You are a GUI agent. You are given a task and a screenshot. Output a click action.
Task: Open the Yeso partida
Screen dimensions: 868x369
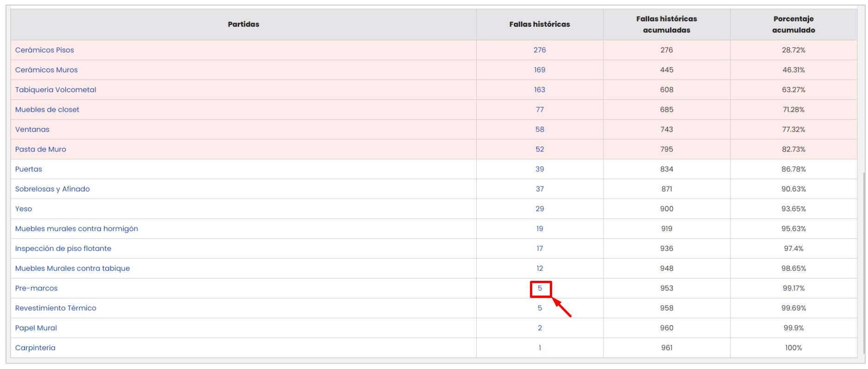(x=24, y=209)
